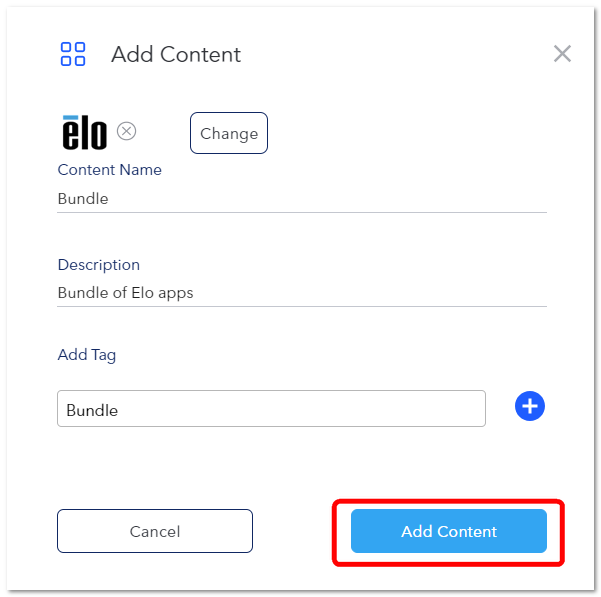
Task: Click the underline beneath the Description field
Action: tap(302, 307)
